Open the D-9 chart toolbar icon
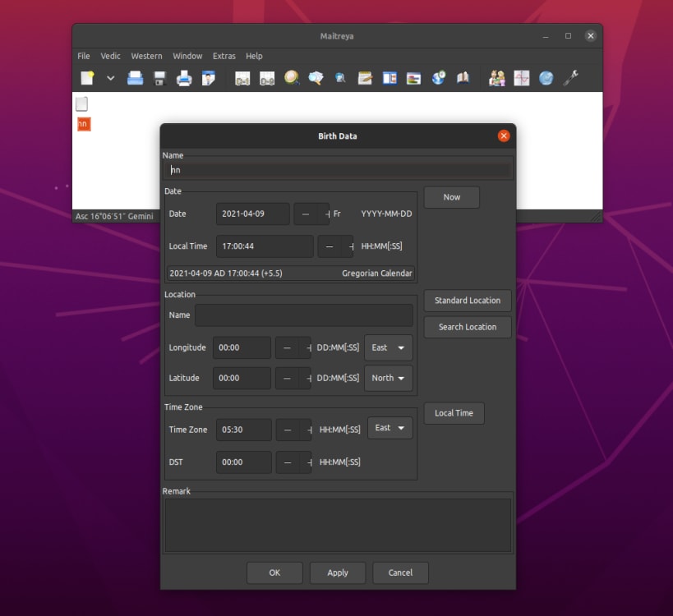673x616 pixels. tap(267, 79)
